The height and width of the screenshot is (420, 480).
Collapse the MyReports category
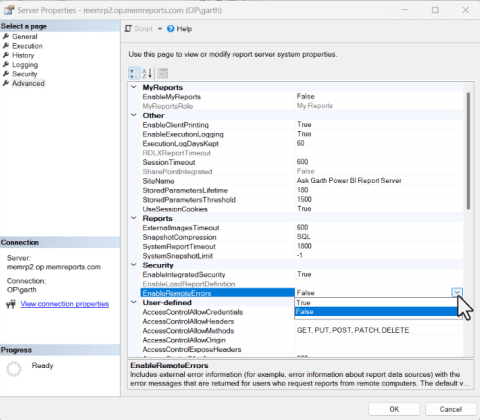pyautogui.click(x=134, y=87)
